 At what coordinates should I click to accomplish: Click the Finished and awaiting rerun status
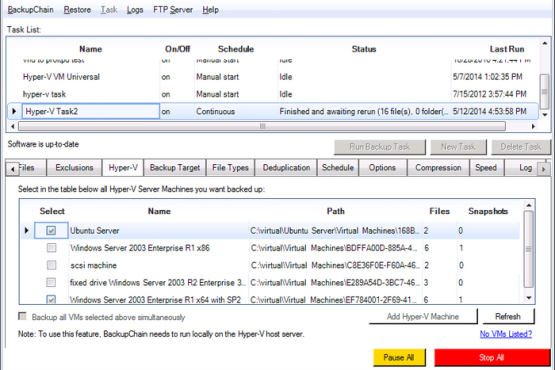[364, 111]
